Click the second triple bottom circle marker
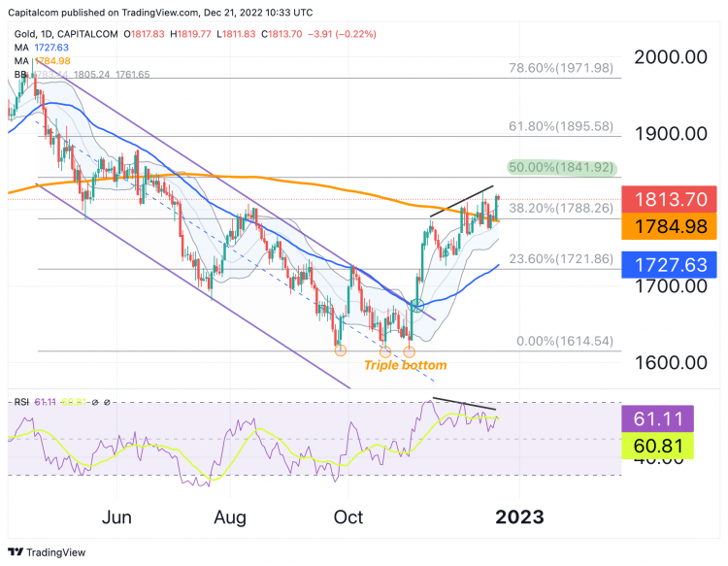This screenshot has height=566, width=728. (x=385, y=352)
